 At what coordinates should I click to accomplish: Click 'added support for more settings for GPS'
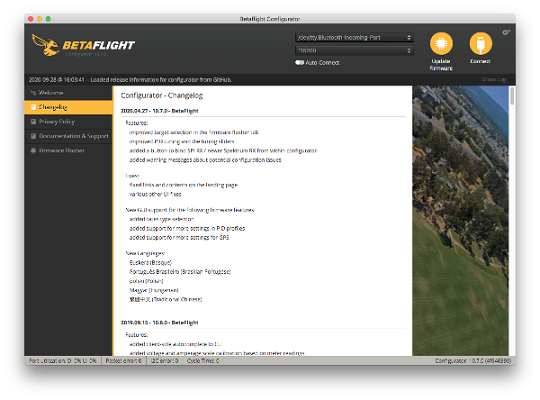[x=179, y=238]
